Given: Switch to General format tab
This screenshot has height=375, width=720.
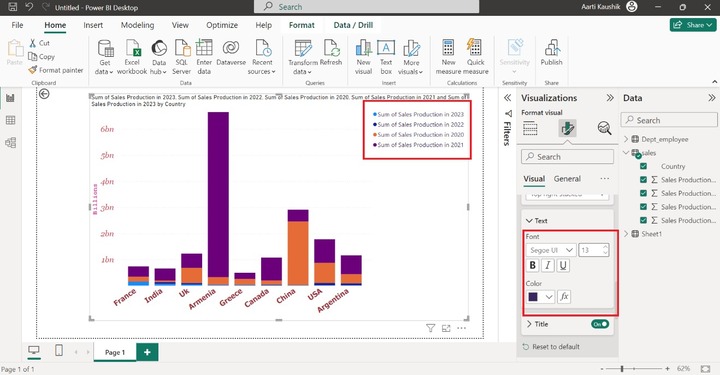Looking at the screenshot, I should coord(567,179).
